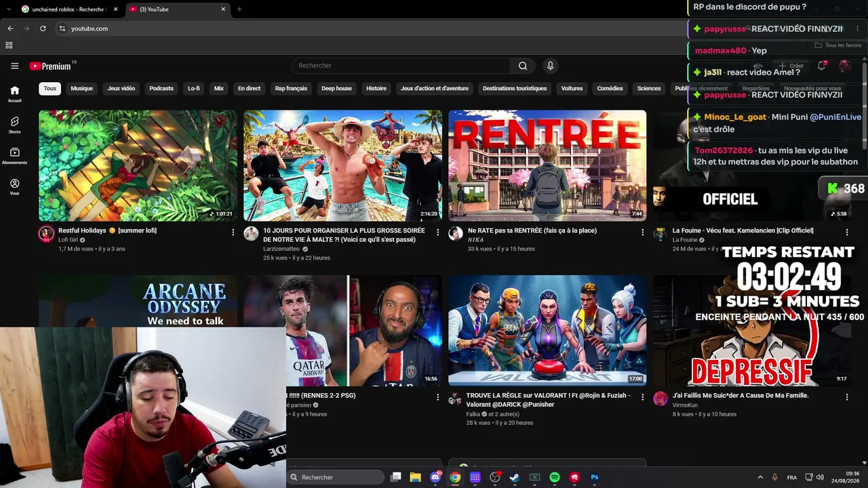This screenshot has width=868, height=488.
Task: Play the RENTRÉE video thumbnail
Action: (547, 165)
